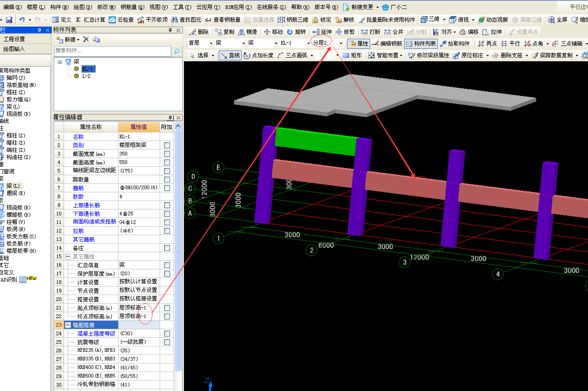
Task: Select the 直线 line drawing tool
Action: [x=230, y=55]
